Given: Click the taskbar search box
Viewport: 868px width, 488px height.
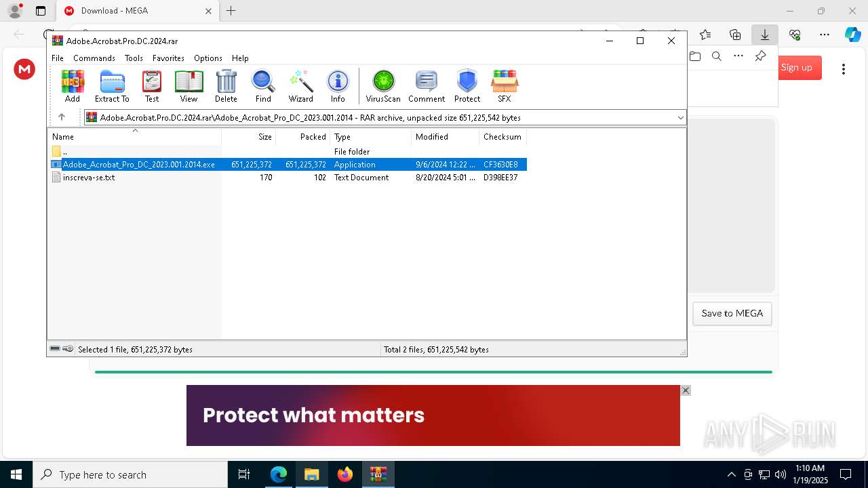Looking at the screenshot, I should pyautogui.click(x=130, y=474).
